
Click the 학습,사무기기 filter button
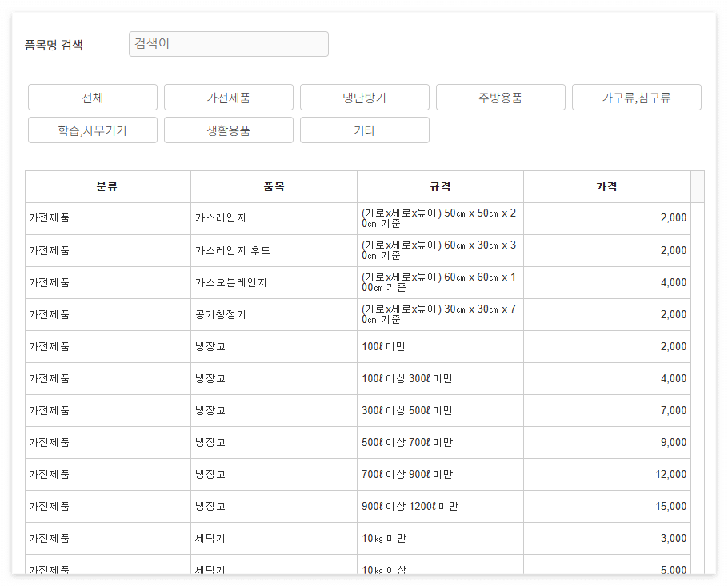[92, 130]
